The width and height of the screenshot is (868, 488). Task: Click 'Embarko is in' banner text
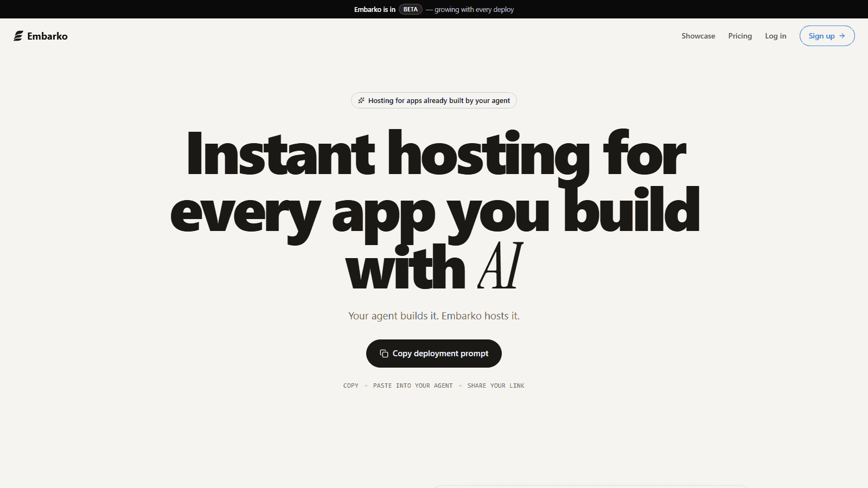tap(375, 9)
